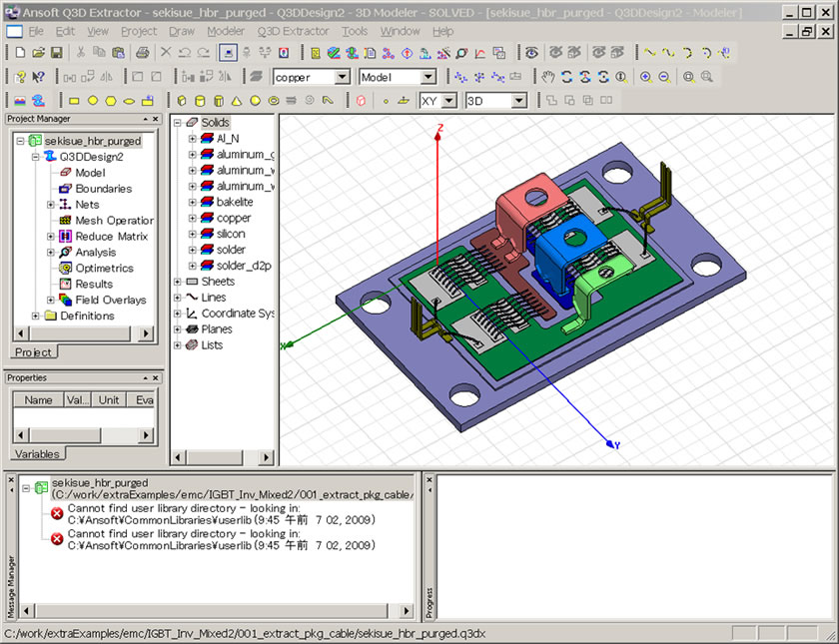Click the Message Manager horizontal scrollbar

tap(212, 610)
